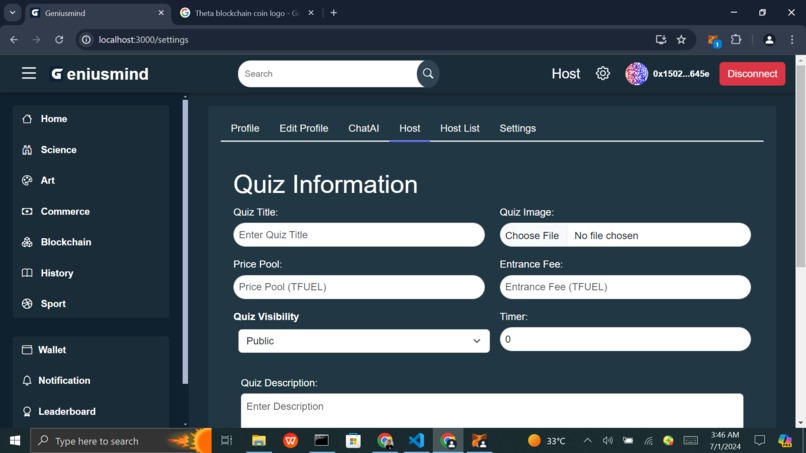Click the Timer input field
Image resolution: width=806 pixels, height=453 pixels.
[x=625, y=339]
